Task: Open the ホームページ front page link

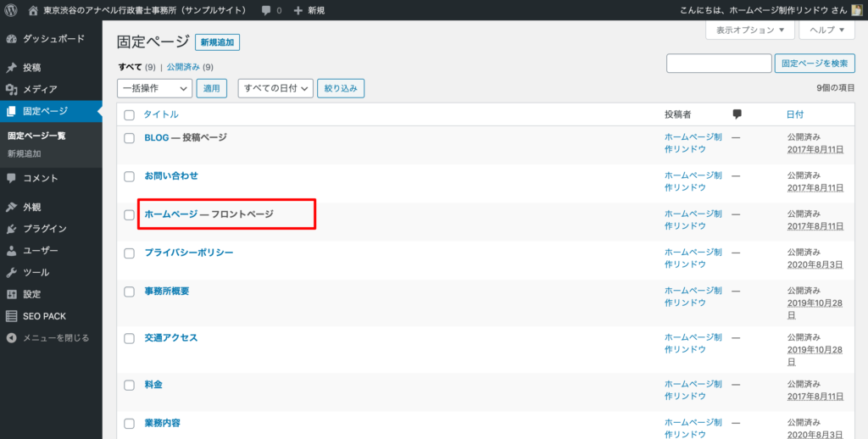Action: tap(171, 214)
